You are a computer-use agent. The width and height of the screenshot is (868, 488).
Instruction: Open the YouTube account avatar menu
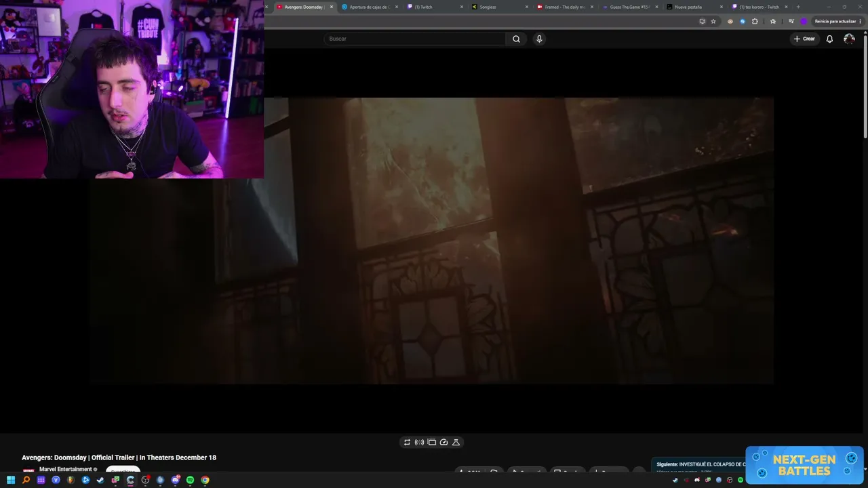849,39
